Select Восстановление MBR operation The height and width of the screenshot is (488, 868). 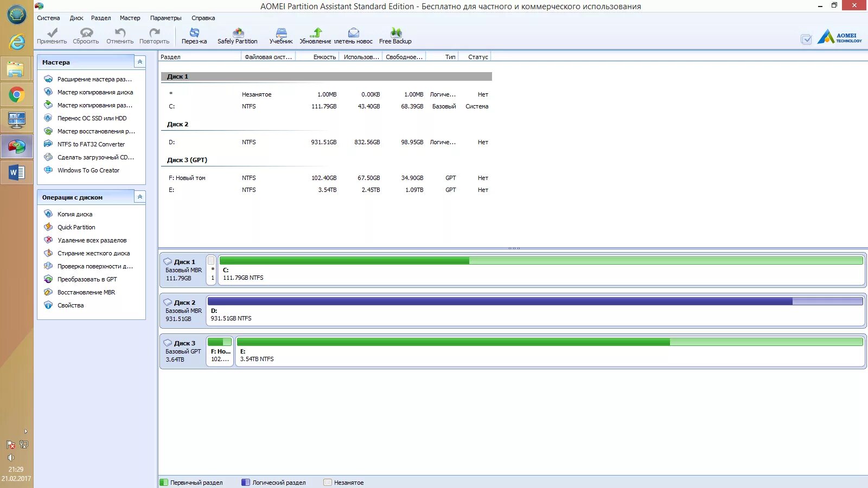point(86,292)
